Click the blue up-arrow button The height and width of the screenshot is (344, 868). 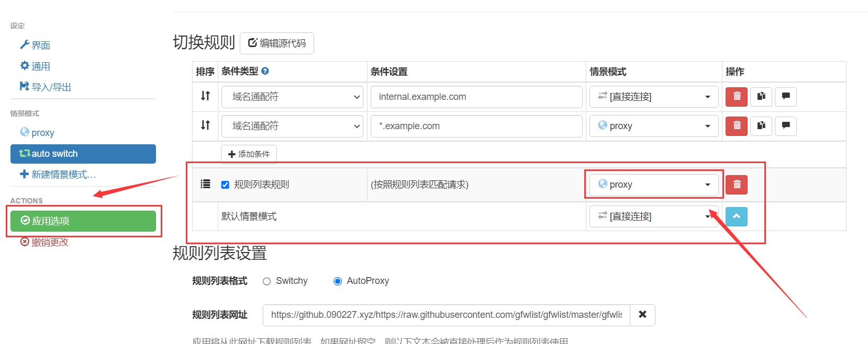[x=737, y=216]
